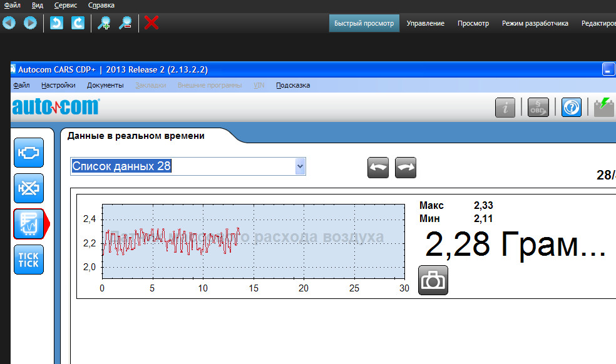Rotate image counterclockwise
The image size is (616, 364).
tap(57, 23)
